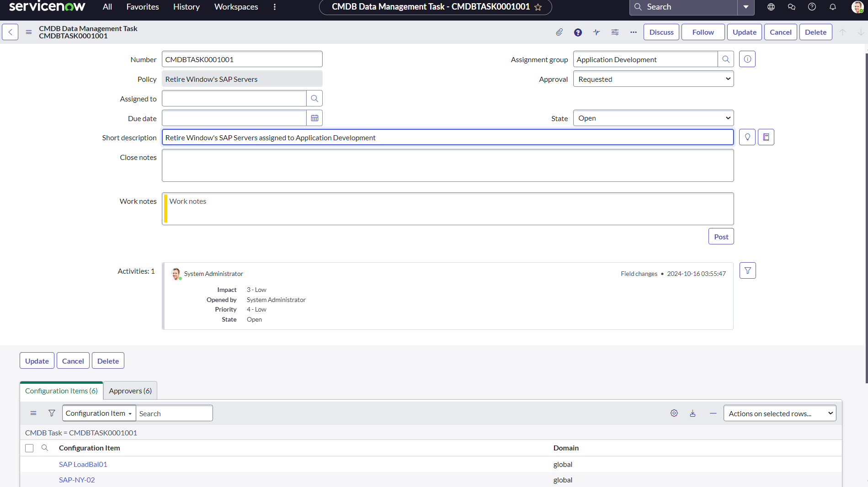
Task: Click the notifications bell icon
Action: [x=833, y=7]
